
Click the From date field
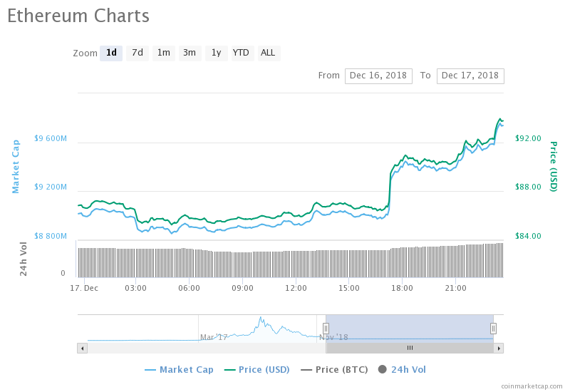coord(378,76)
